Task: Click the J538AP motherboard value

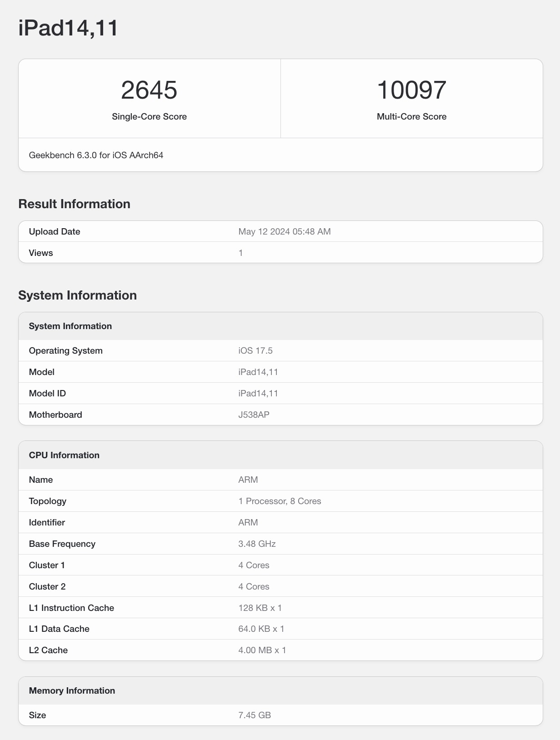Action: point(254,415)
